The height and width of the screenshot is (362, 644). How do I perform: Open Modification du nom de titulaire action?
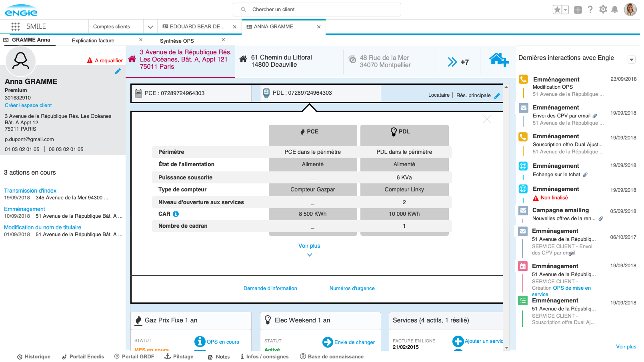42,227
